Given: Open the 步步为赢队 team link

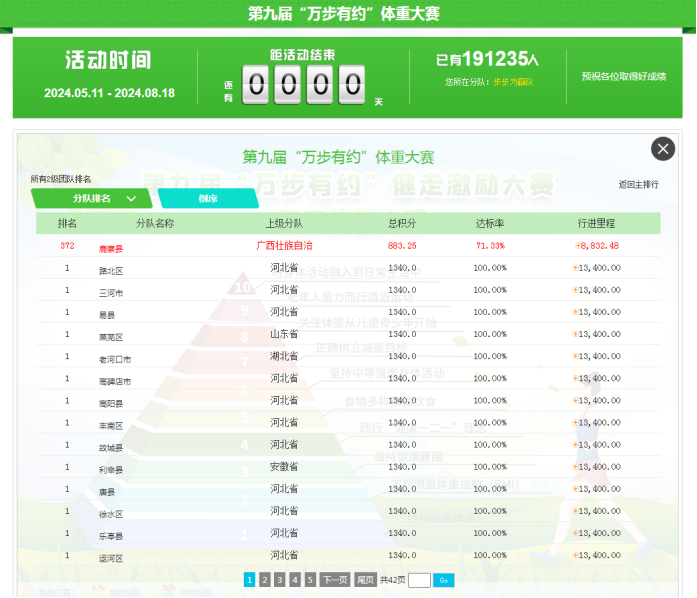Looking at the screenshot, I should coord(513,82).
